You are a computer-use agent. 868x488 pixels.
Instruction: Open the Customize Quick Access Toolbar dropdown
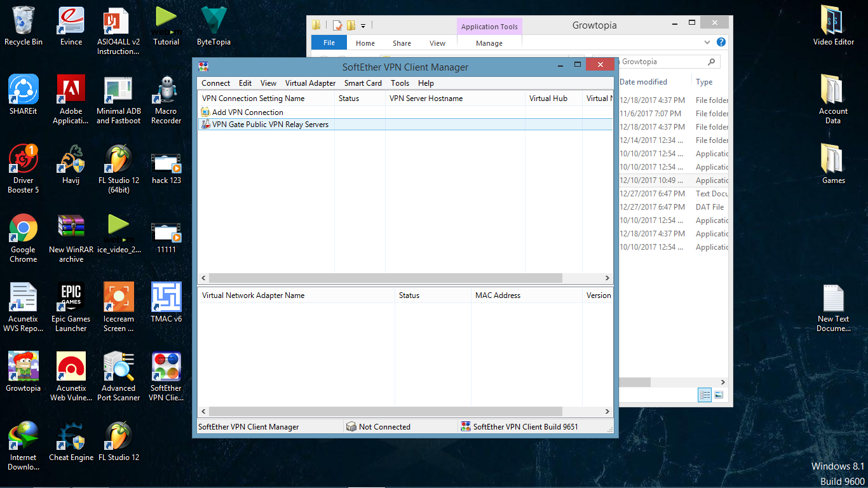(x=363, y=25)
